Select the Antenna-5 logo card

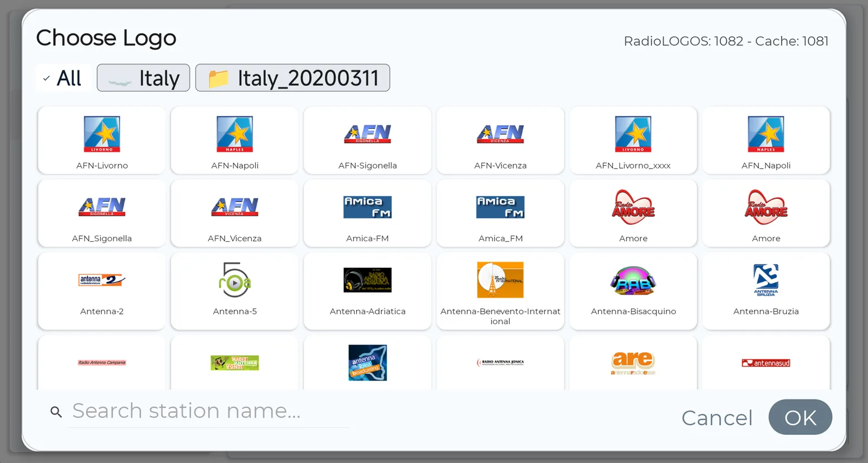coord(234,291)
